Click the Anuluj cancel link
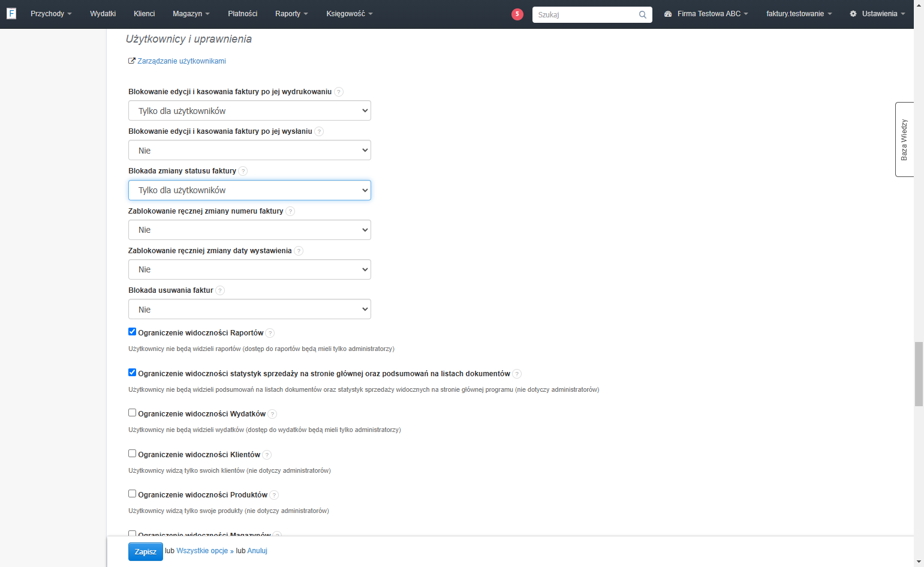Image resolution: width=924 pixels, height=567 pixels. click(257, 551)
